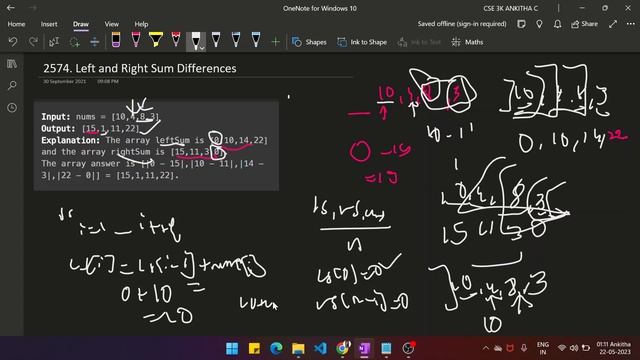Enter full screen mode
The height and width of the screenshot is (360, 640).
613,24
